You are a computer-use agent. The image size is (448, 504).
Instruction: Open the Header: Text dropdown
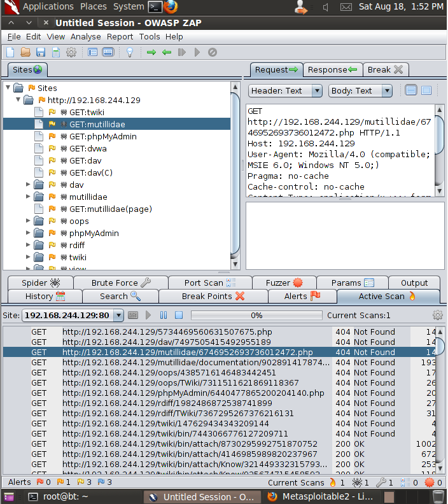pyautogui.click(x=285, y=90)
